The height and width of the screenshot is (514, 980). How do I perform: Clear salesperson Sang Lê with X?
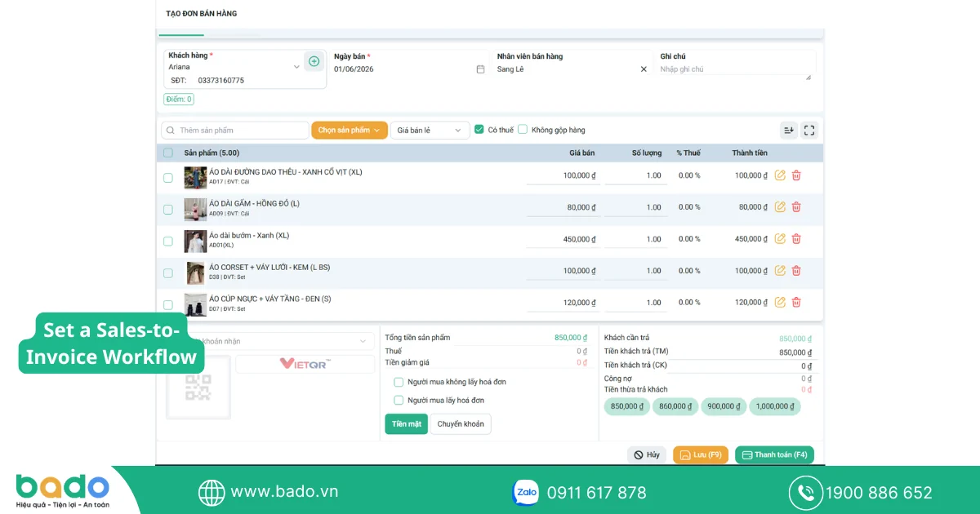pos(644,69)
